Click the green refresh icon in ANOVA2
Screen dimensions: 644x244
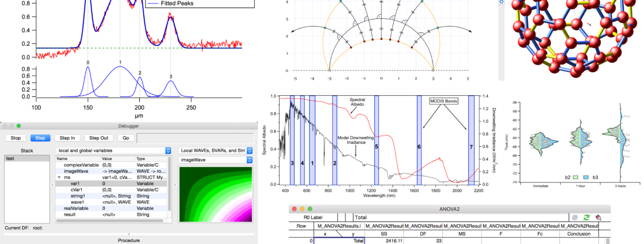pyautogui.click(x=586, y=218)
